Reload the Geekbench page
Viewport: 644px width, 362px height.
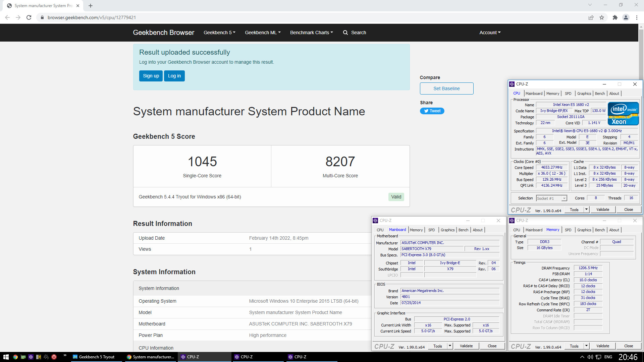point(29,17)
